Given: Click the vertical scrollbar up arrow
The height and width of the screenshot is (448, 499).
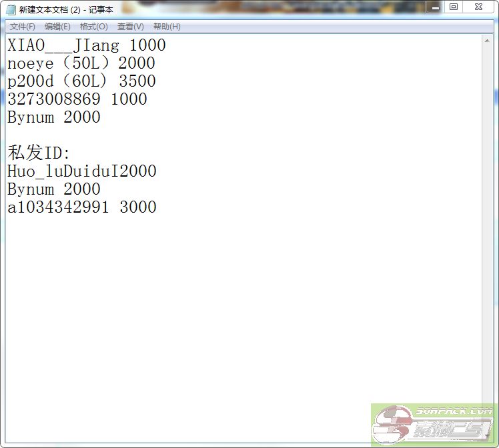Looking at the screenshot, I should (488, 41).
